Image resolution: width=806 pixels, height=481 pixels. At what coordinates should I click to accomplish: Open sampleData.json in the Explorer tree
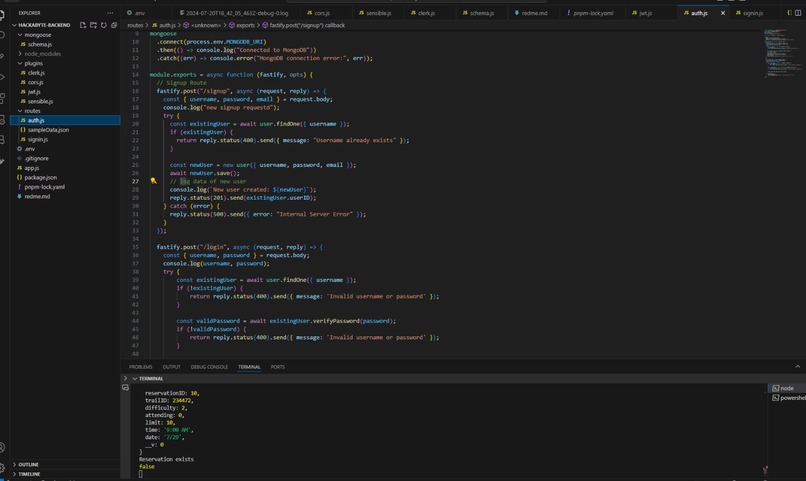point(65,130)
